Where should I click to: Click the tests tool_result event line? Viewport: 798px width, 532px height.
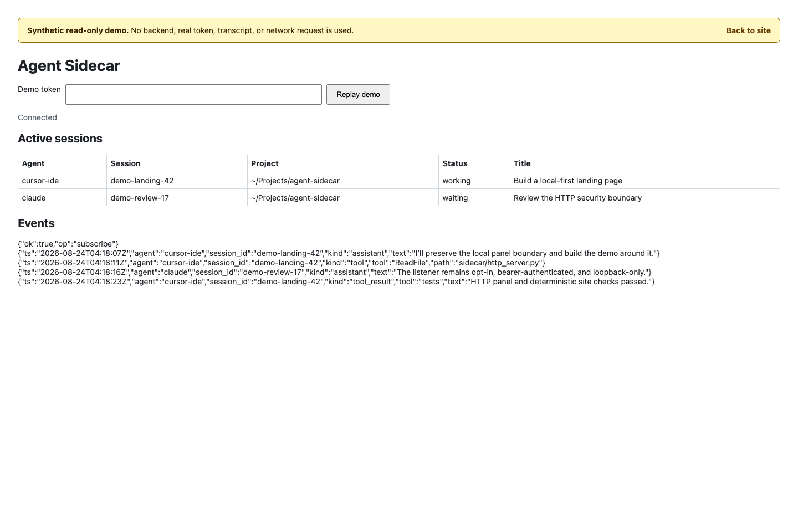click(336, 282)
